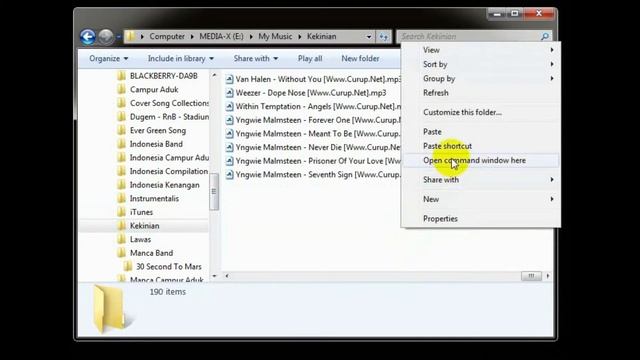Viewport: 640px width, 360px height.
Task: Click the Play all toolbar button
Action: click(x=310, y=59)
